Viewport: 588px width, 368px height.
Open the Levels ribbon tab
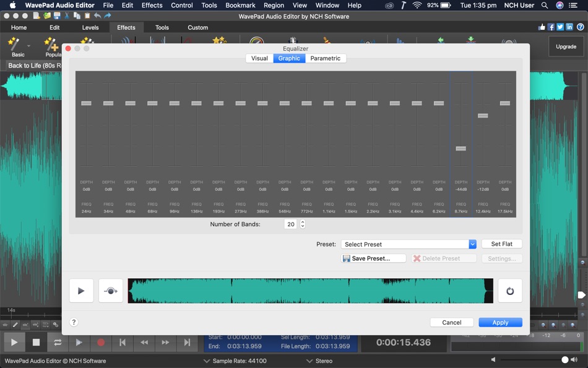click(x=90, y=27)
